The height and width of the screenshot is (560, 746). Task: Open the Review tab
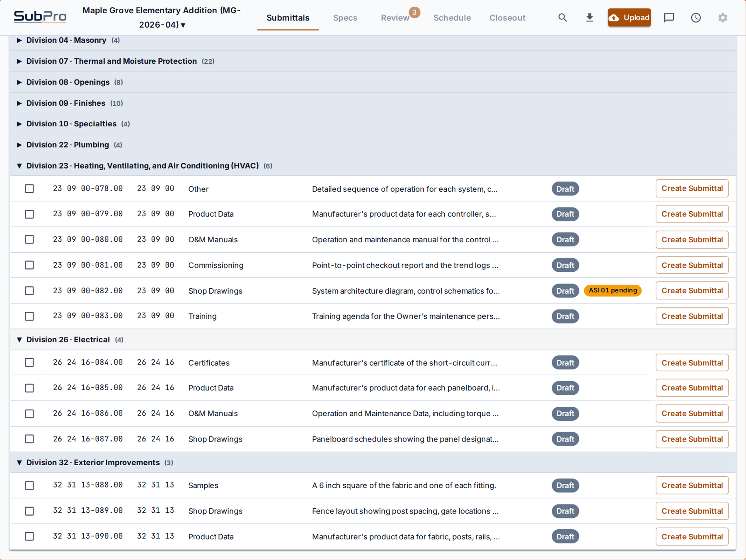[395, 18]
